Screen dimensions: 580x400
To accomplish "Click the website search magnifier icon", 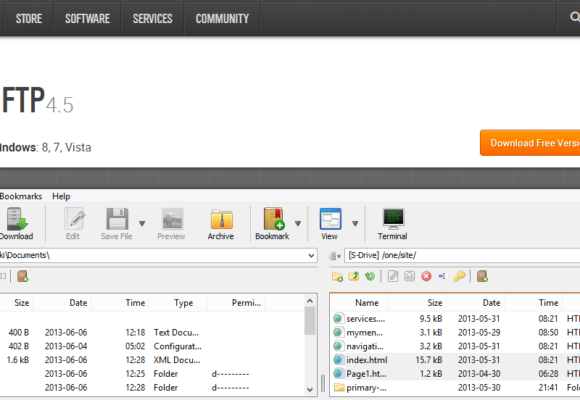I will click(x=575, y=17).
